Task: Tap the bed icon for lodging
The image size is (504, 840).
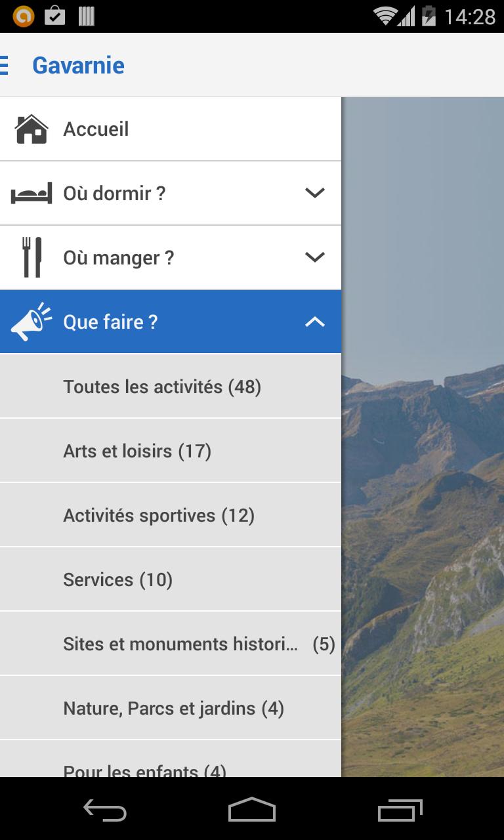Action: point(31,194)
